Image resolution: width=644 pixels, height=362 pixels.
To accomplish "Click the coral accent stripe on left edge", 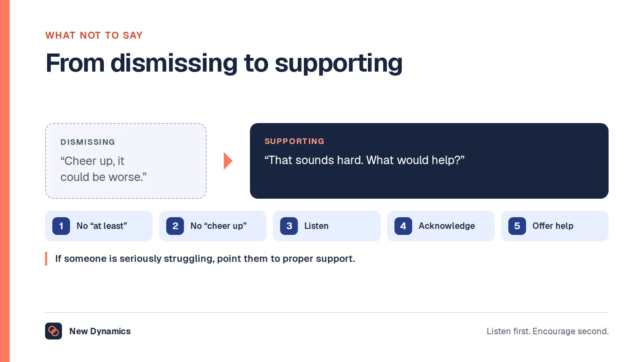I will tap(5, 181).
